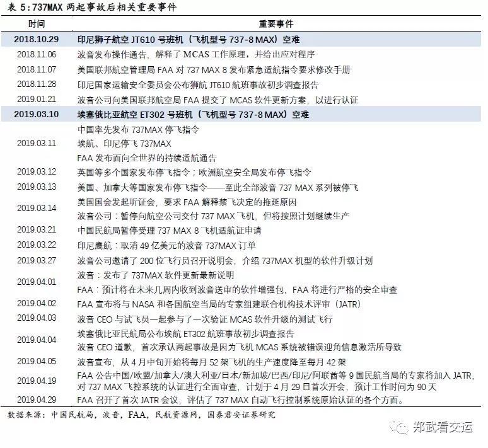Click the 美国、加拿大等国家发布停飞指令 line

[218, 188]
